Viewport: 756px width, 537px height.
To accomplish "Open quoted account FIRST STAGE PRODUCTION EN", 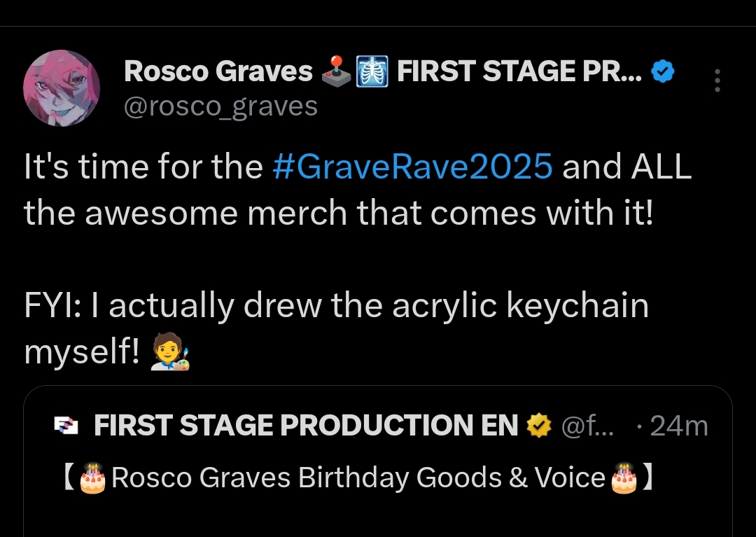I will [x=305, y=426].
